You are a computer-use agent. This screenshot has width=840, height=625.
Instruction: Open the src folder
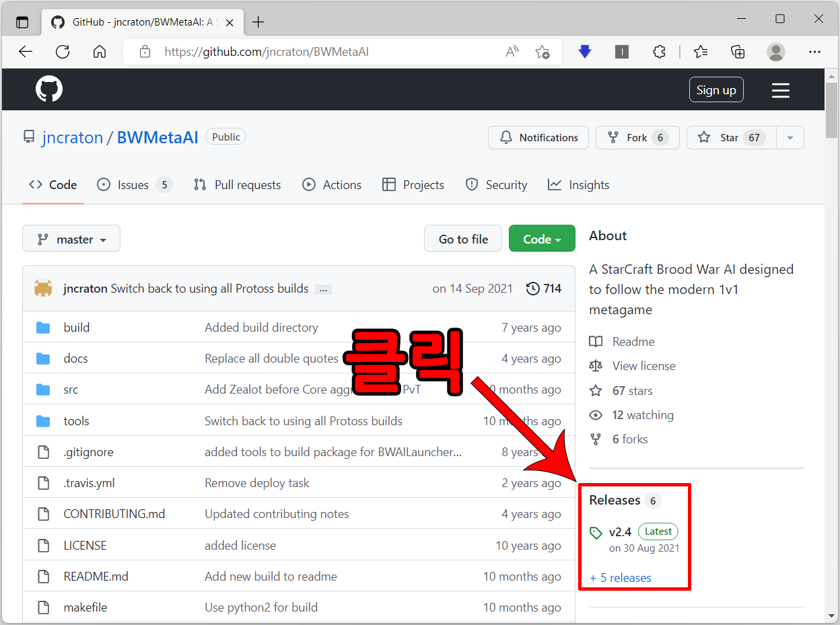coord(71,390)
